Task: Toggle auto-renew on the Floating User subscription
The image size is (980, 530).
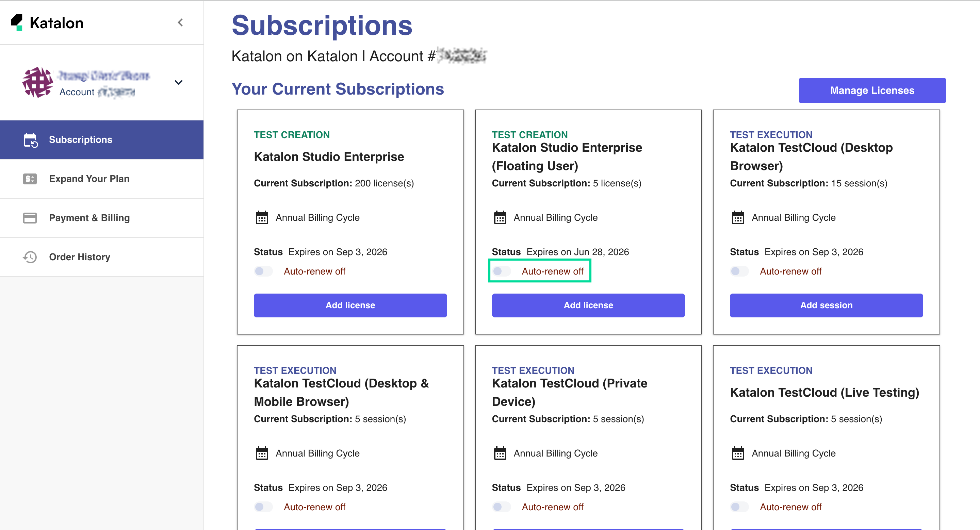Action: click(502, 271)
